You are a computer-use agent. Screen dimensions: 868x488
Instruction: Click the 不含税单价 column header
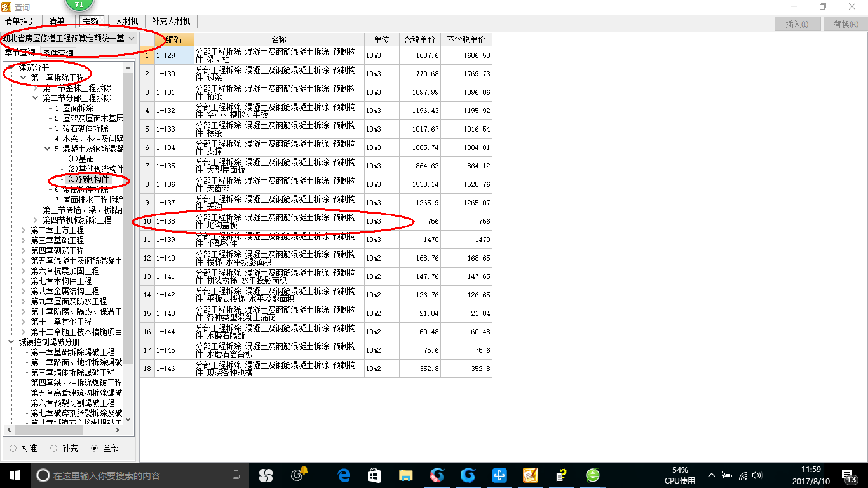(466, 39)
